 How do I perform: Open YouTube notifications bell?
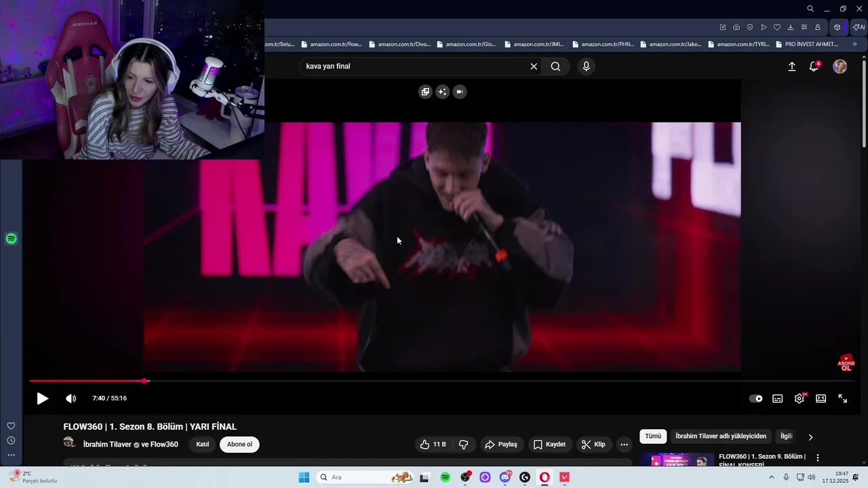tap(814, 66)
